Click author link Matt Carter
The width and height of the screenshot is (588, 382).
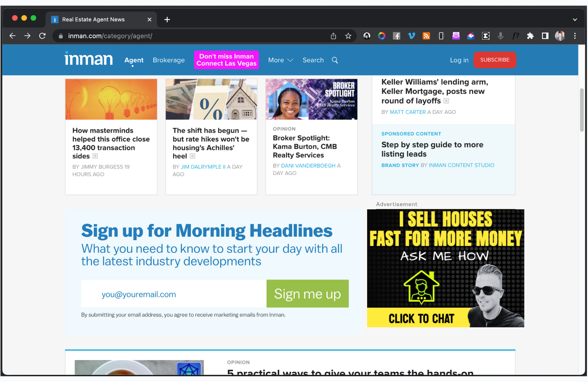point(408,112)
